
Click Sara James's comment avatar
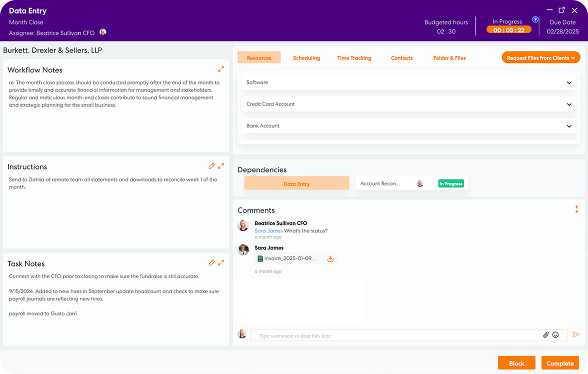243,249
